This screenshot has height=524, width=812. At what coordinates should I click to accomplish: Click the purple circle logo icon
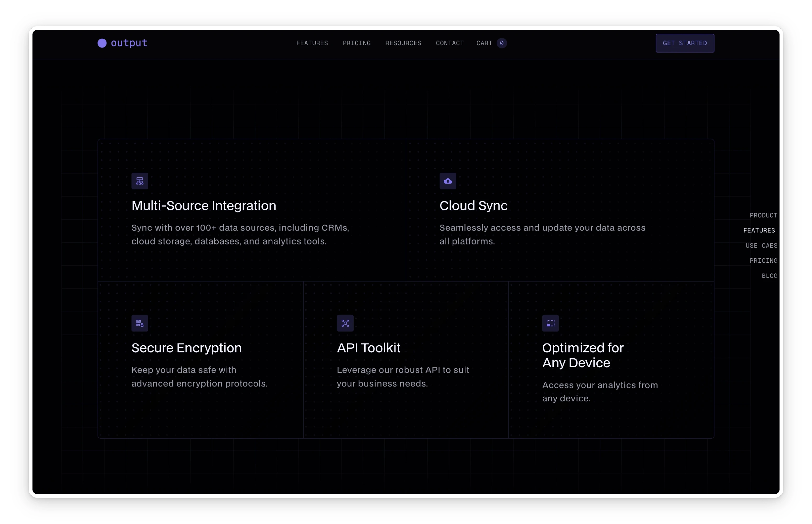102,43
